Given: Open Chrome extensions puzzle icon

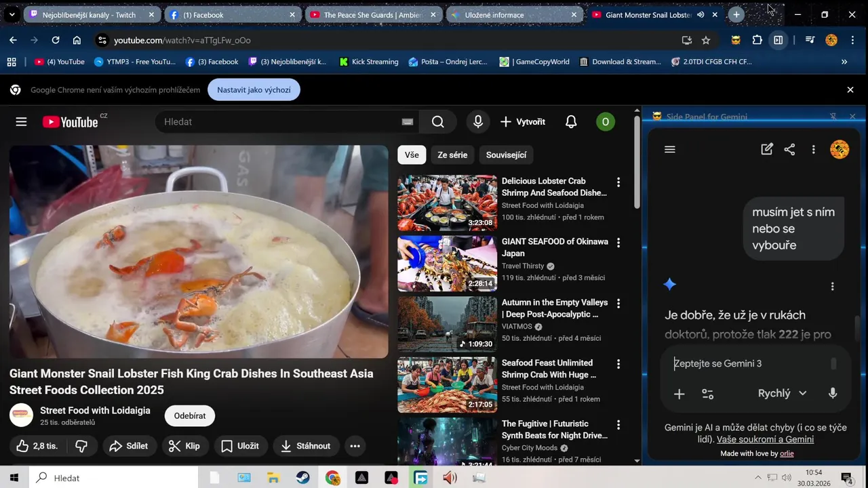Looking at the screenshot, I should tap(757, 40).
